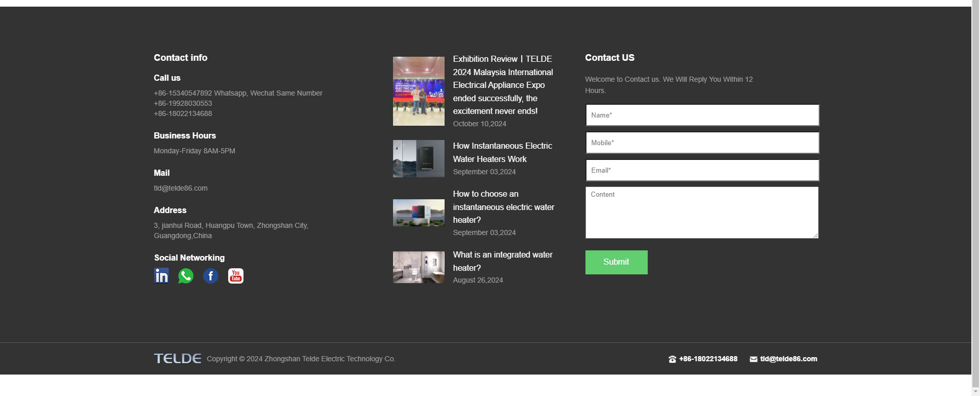This screenshot has height=396, width=980.
Task: Open the Malaysia Expo exhibition review article
Action: (x=502, y=85)
